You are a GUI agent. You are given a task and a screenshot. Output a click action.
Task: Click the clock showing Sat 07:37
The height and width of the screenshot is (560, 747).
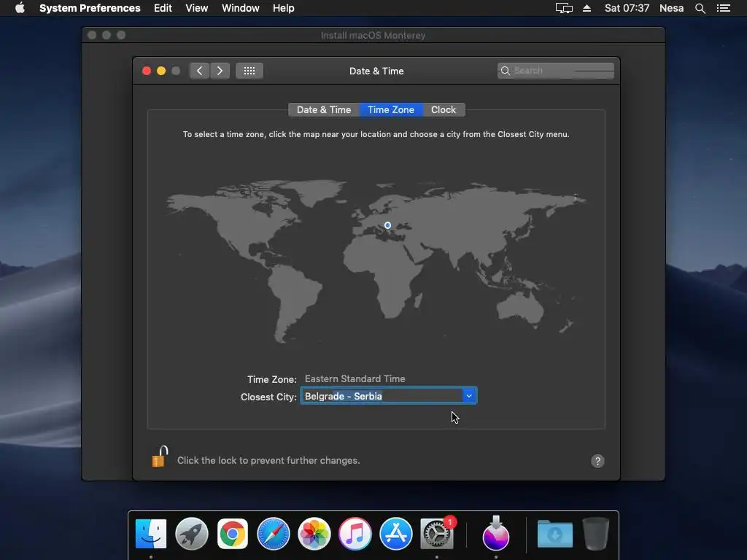coord(627,8)
